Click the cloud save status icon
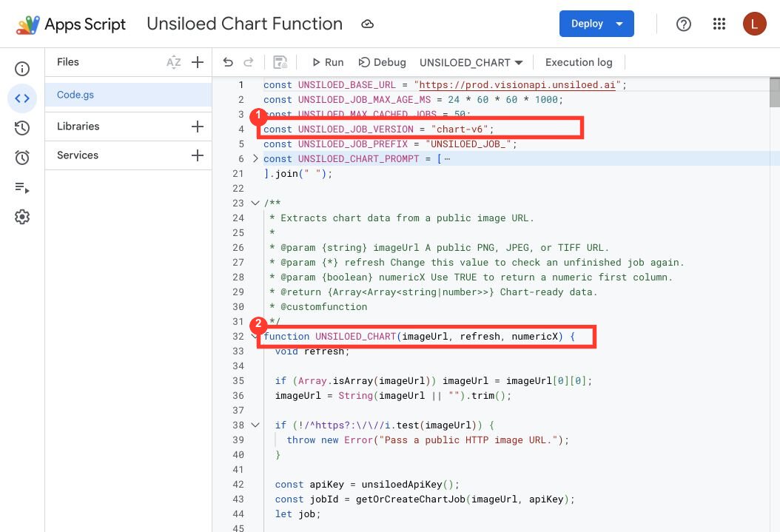780x532 pixels. pos(367,24)
